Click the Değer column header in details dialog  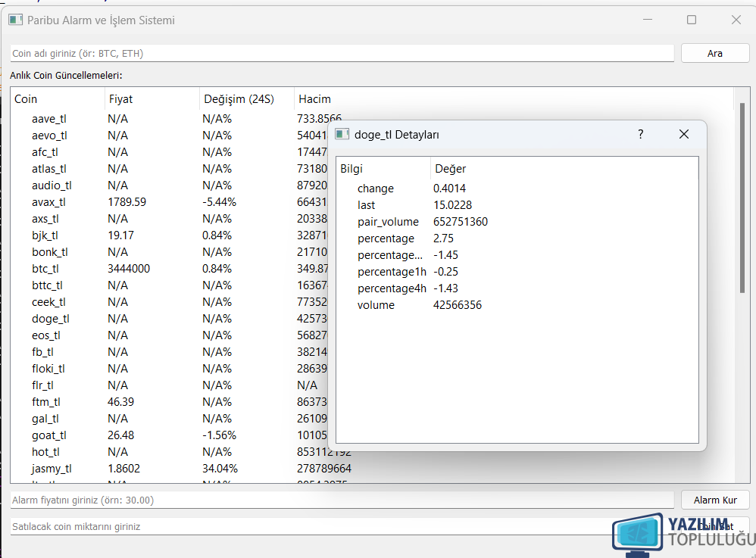coord(564,169)
